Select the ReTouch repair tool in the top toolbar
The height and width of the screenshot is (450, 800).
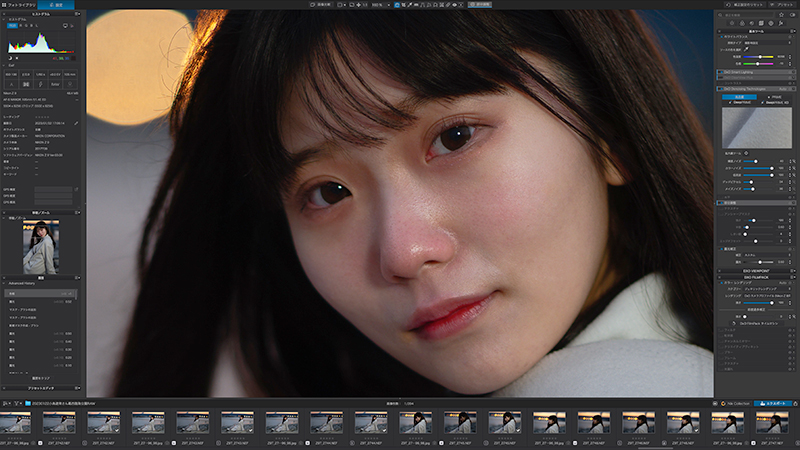point(448,5)
